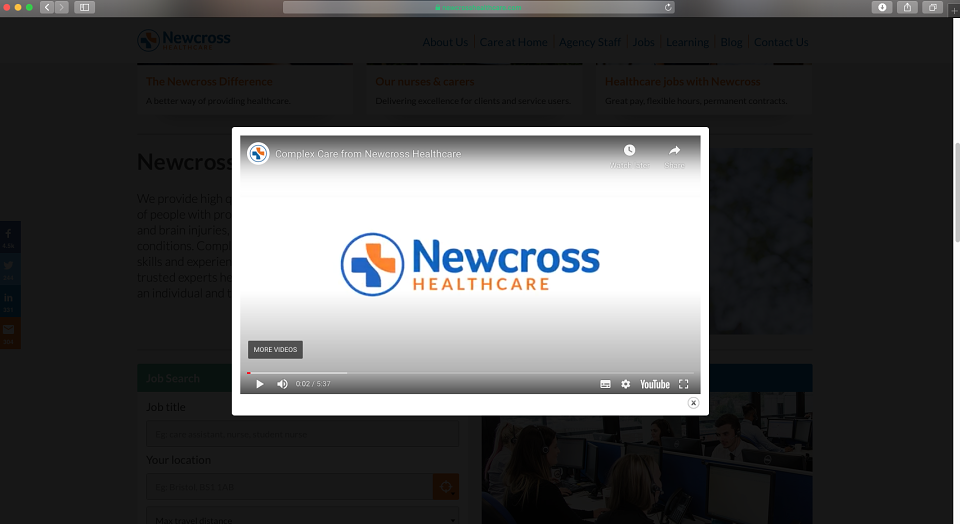The width and height of the screenshot is (960, 524).
Task: Close the video popup
Action: pyautogui.click(x=693, y=403)
